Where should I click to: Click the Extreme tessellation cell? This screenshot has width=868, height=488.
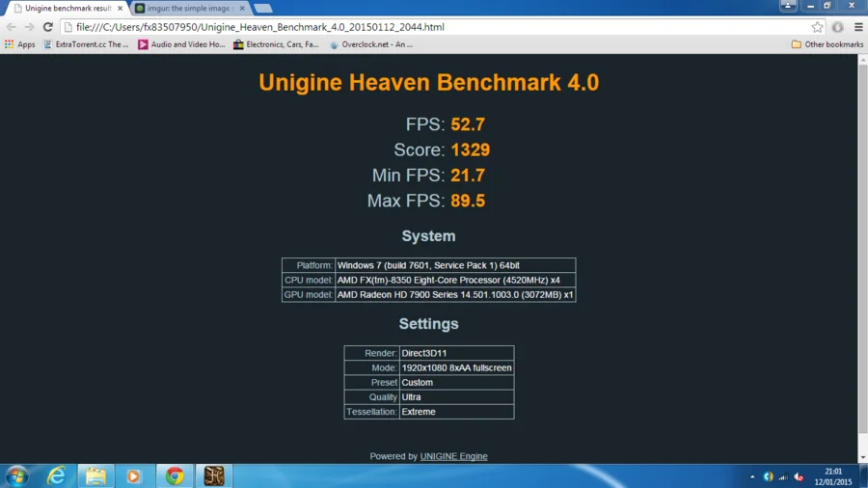(457, 412)
